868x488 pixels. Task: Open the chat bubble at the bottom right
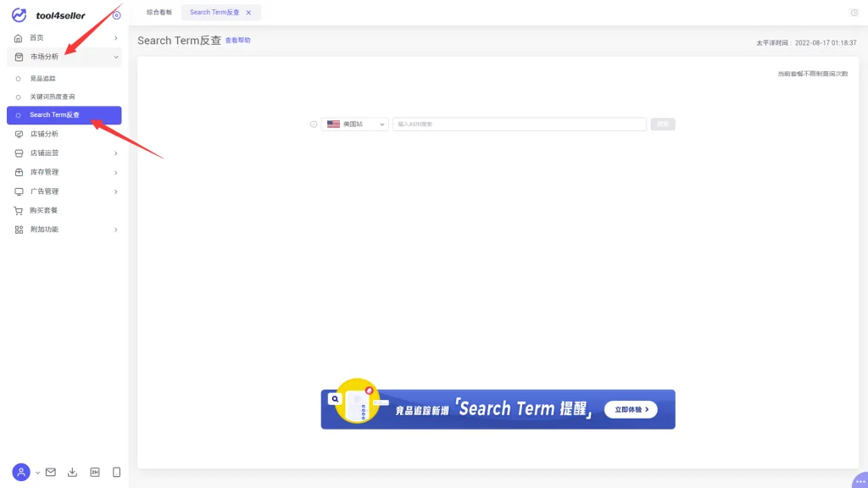tap(860, 480)
